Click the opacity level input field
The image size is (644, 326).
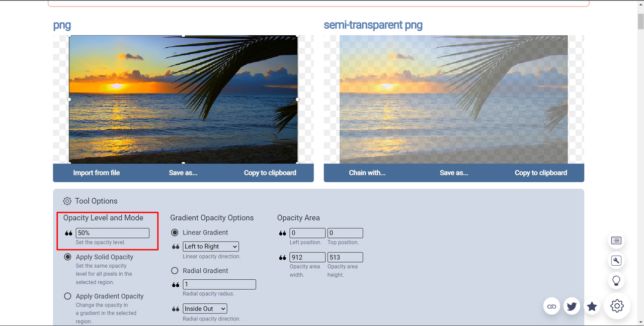[112, 233]
